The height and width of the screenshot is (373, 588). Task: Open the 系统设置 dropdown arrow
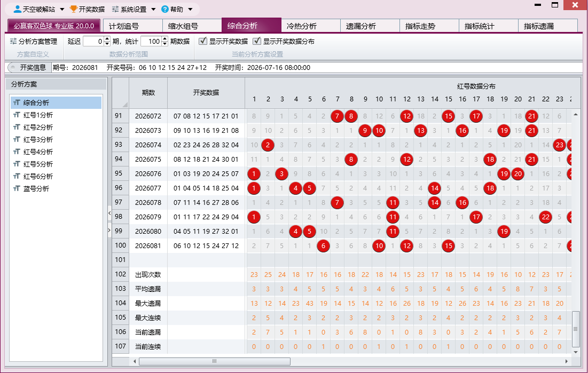(153, 9)
